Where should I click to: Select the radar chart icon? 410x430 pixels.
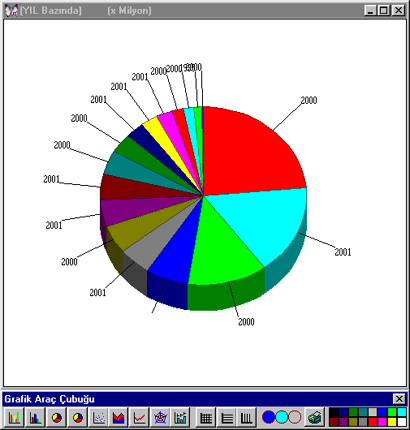pyautogui.click(x=160, y=417)
